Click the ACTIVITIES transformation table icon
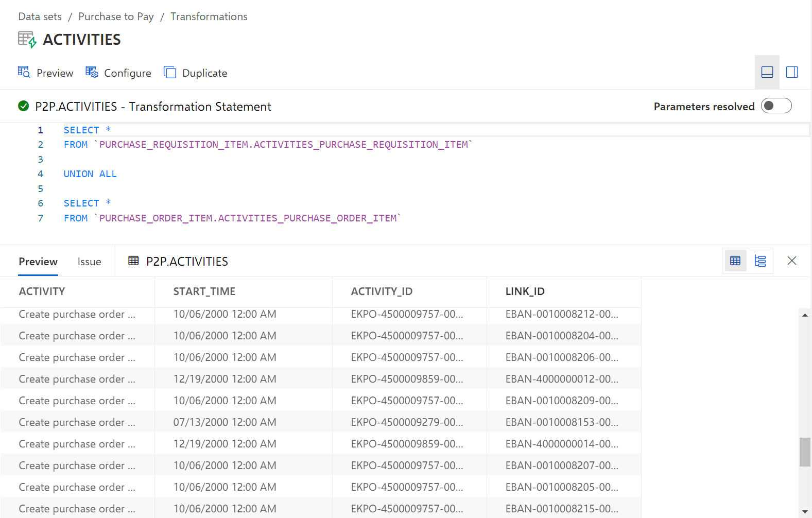Image resolution: width=812 pixels, height=518 pixels. tap(27, 40)
